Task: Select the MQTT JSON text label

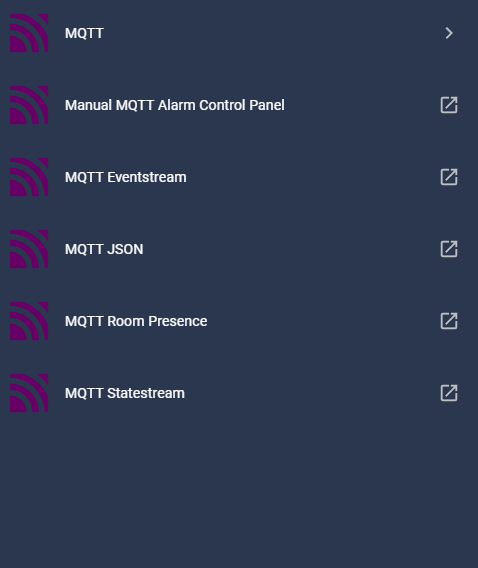Action: coord(104,249)
